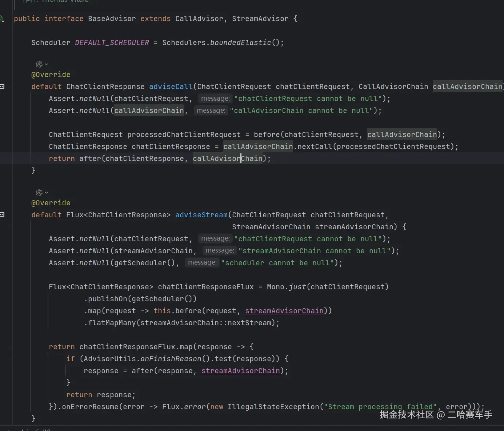Click the publishOn method call
The height and width of the screenshot is (431, 504).
click(x=108, y=299)
